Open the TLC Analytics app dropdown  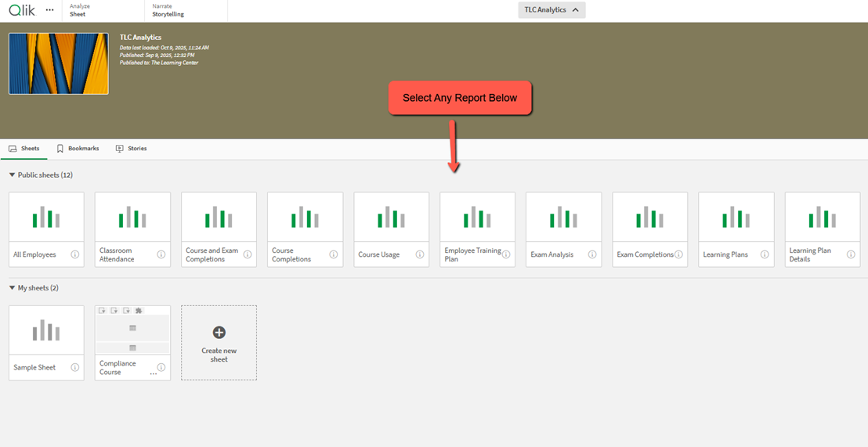point(552,10)
